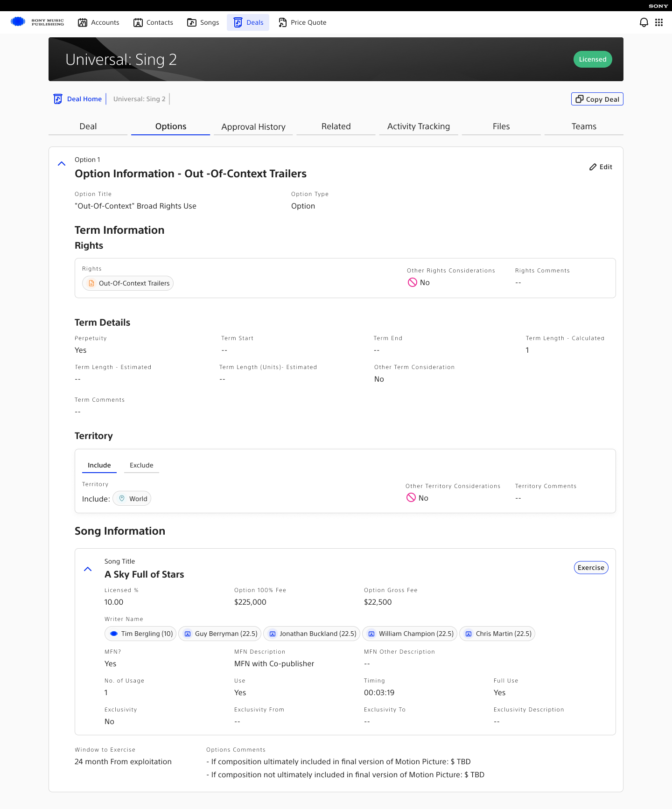Viewport: 672px width, 809px height.
Task: Select the Options tab
Action: click(x=171, y=126)
